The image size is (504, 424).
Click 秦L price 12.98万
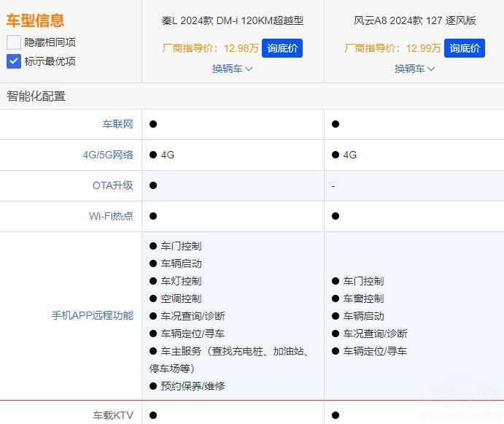coord(241,48)
